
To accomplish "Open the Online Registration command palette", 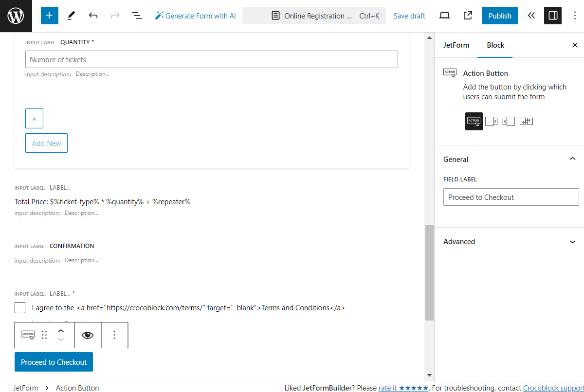I will (x=314, y=16).
